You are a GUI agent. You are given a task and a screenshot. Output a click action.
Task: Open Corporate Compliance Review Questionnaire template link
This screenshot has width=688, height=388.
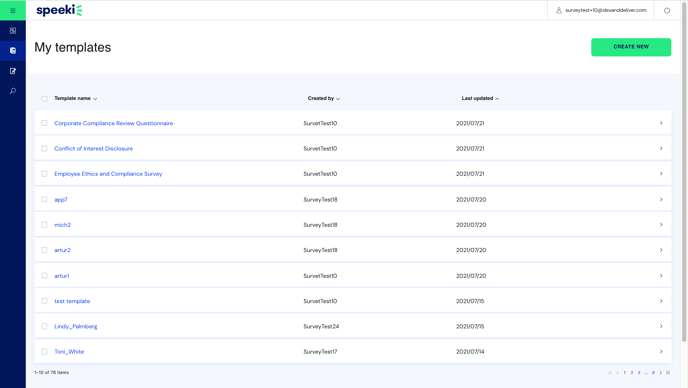click(x=114, y=123)
